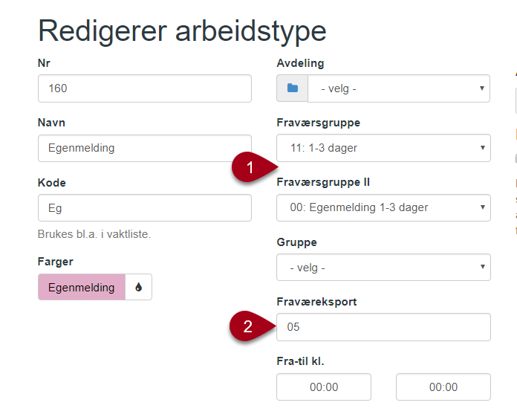The image size is (517, 420).
Task: Click the pink Egenmelding color swatch
Action: coord(82,287)
